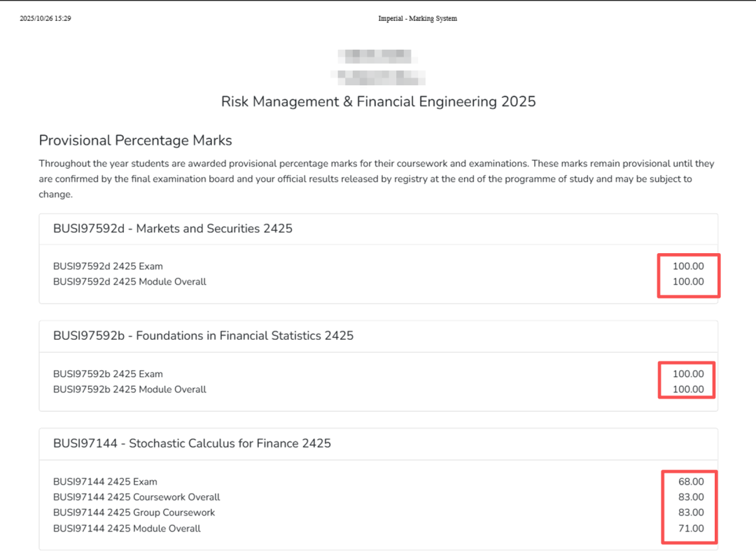This screenshot has height=556, width=756.
Task: Click the Stochastic Calculus for Finance module header
Action: pyautogui.click(x=192, y=443)
